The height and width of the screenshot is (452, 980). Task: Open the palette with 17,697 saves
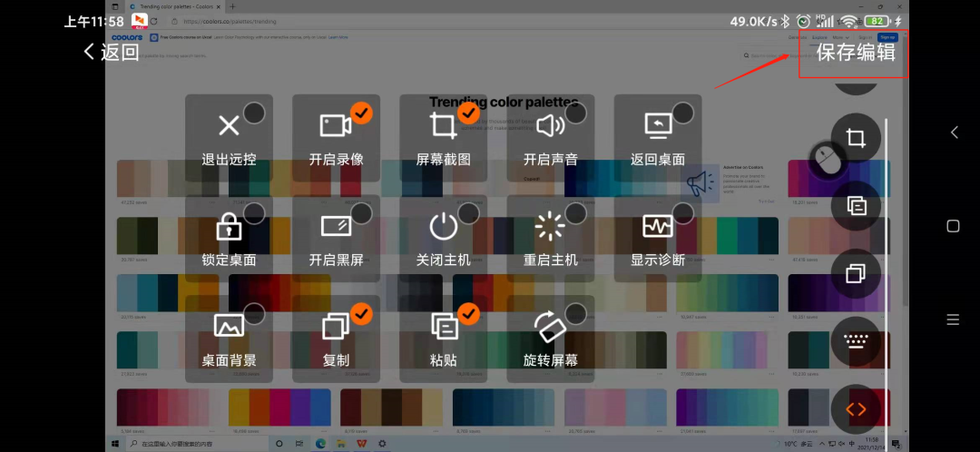click(839, 408)
